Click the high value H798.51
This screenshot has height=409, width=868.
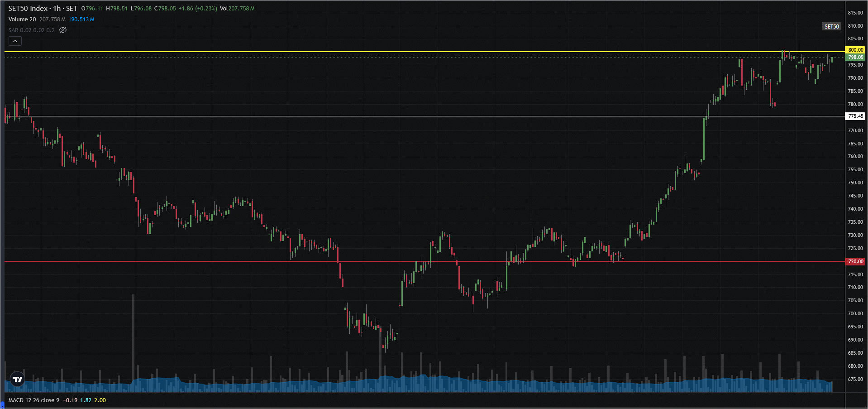(x=117, y=9)
